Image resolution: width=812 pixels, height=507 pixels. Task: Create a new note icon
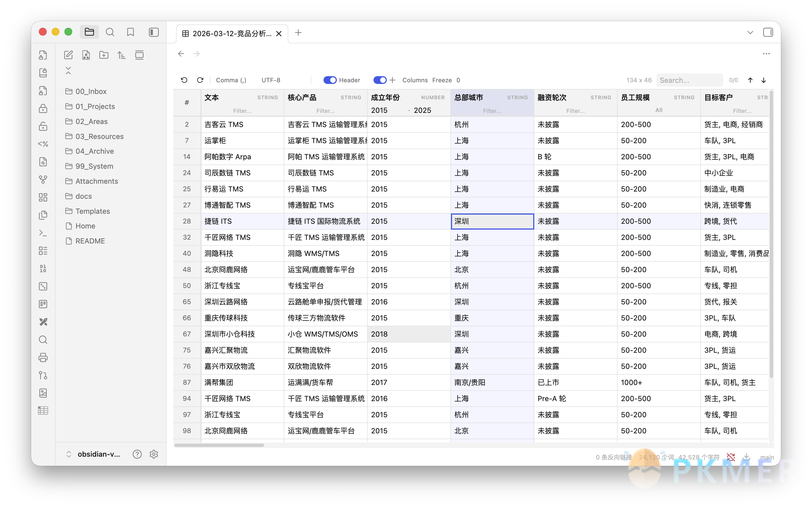point(68,55)
